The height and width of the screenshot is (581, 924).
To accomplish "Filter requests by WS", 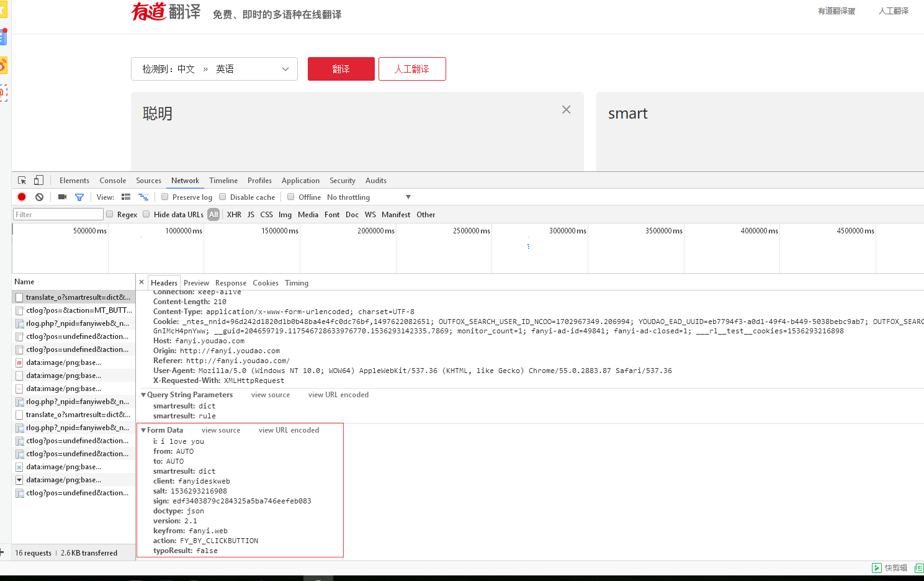I will tap(370, 215).
